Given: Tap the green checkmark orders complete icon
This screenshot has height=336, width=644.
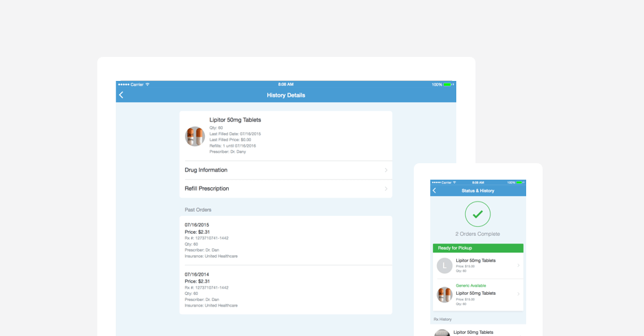Looking at the screenshot, I should click(x=478, y=214).
